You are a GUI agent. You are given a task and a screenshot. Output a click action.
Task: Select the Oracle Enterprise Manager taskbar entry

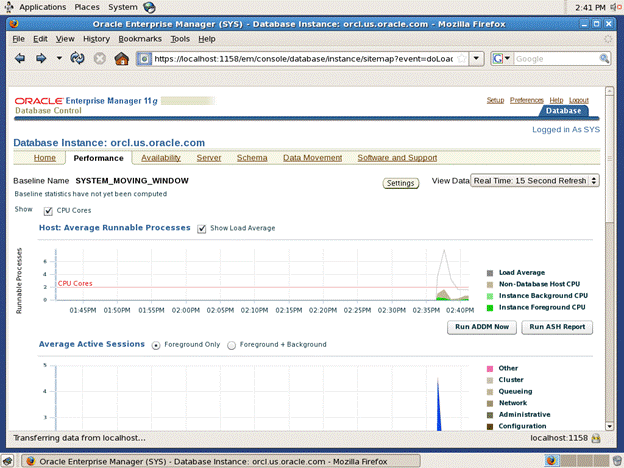tap(221, 461)
